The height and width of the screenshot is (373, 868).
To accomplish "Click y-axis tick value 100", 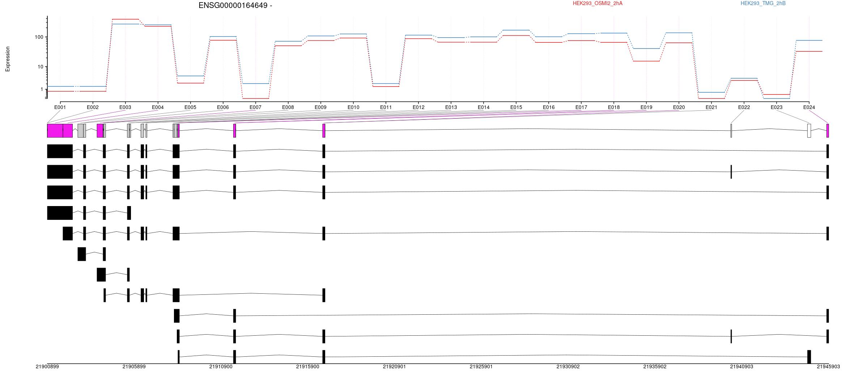I will point(39,37).
